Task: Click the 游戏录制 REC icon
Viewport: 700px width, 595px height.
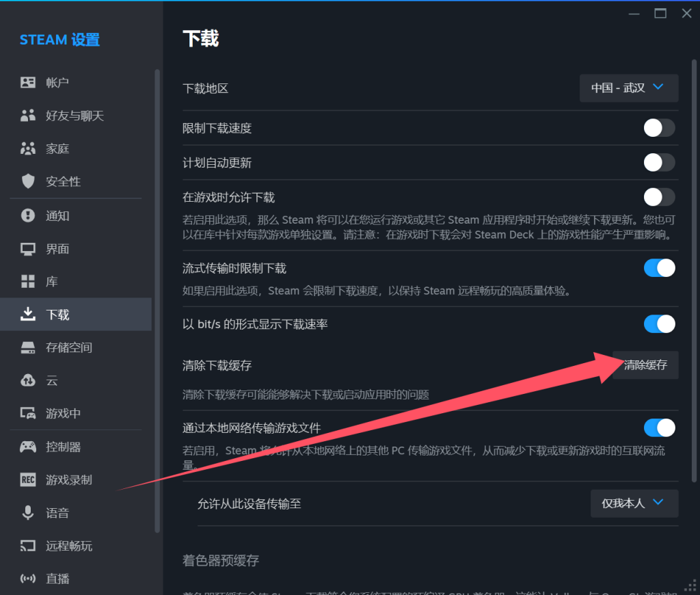Action: tap(27, 479)
